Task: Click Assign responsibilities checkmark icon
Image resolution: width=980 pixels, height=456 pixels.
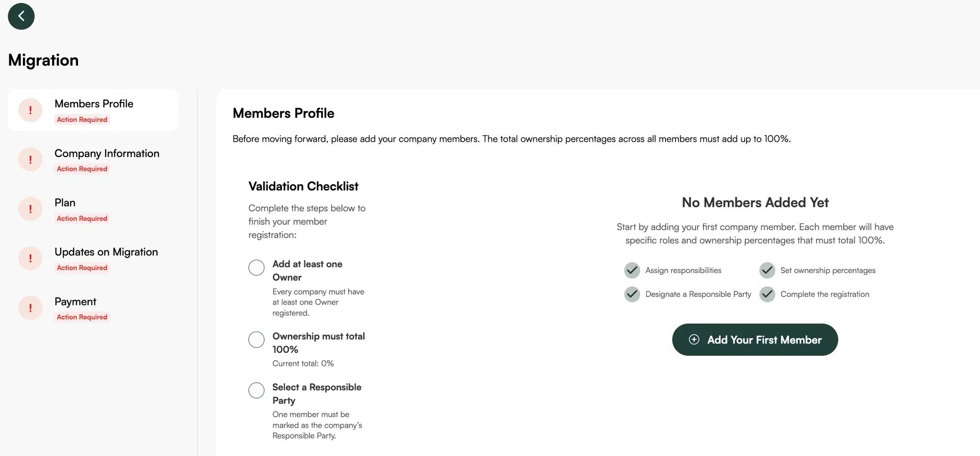Action: coord(632,270)
